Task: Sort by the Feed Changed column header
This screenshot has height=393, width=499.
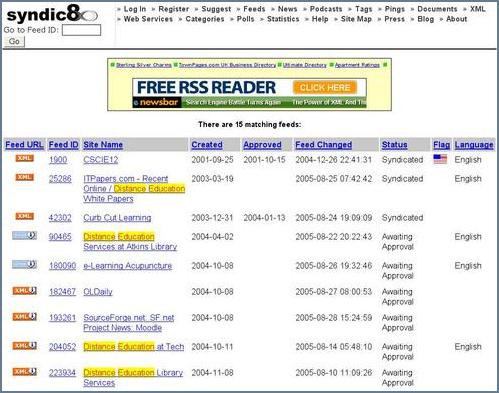Action: coord(323,145)
